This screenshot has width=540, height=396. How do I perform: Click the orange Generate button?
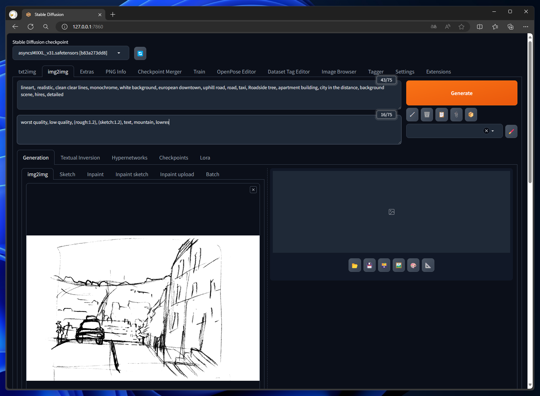[x=461, y=93]
